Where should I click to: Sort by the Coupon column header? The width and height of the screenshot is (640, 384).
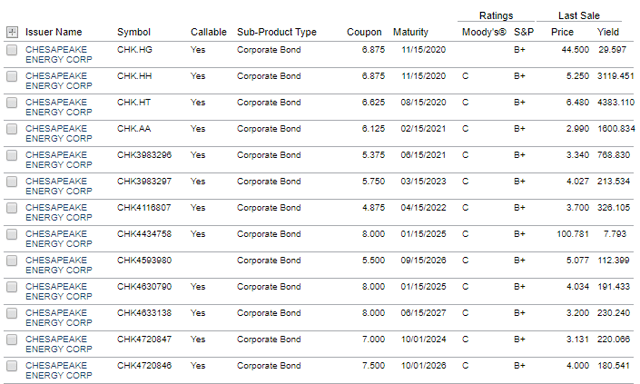(364, 32)
